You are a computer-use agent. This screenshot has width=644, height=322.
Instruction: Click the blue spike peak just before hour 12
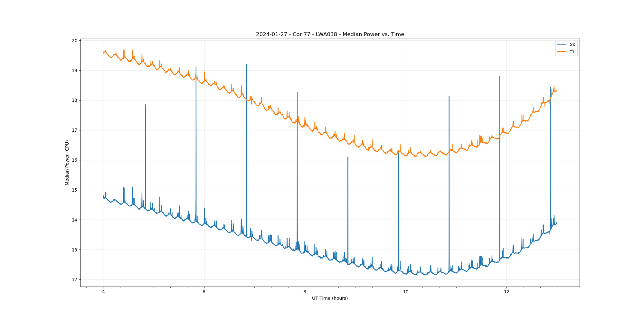(x=499, y=76)
